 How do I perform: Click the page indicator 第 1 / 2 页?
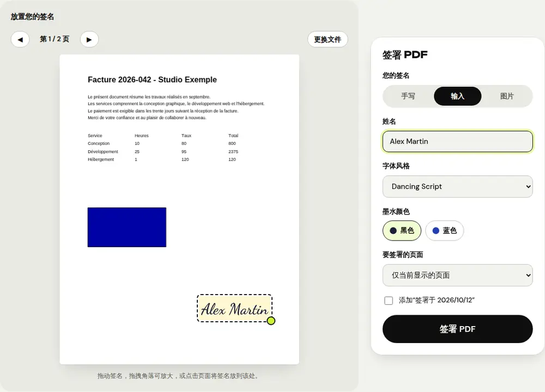point(55,39)
